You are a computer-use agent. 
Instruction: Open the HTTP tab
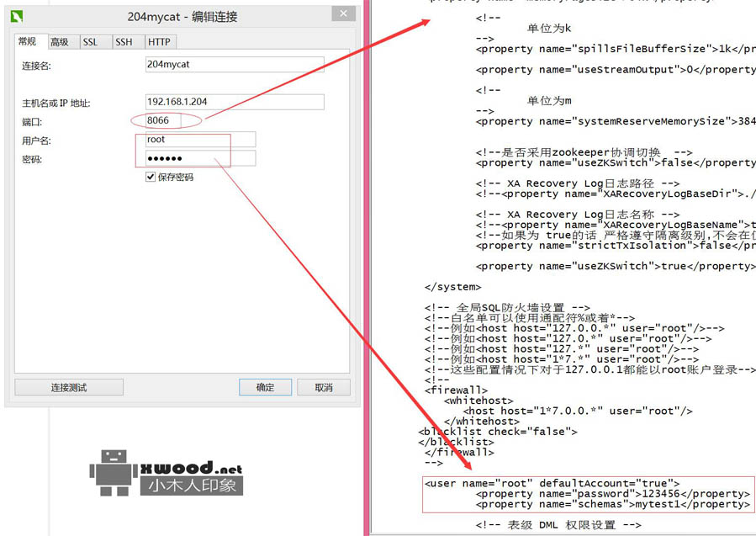(158, 42)
